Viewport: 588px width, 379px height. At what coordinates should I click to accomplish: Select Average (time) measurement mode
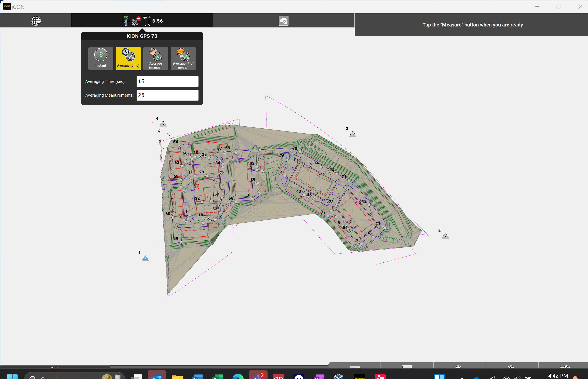click(x=128, y=58)
